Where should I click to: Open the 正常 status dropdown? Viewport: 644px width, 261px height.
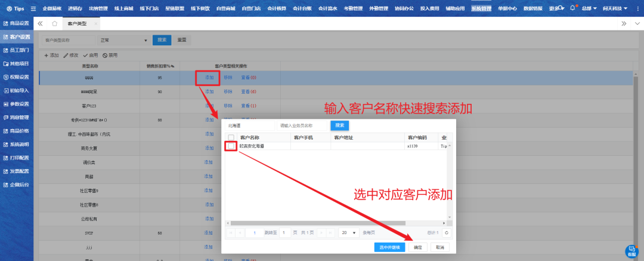click(x=124, y=40)
